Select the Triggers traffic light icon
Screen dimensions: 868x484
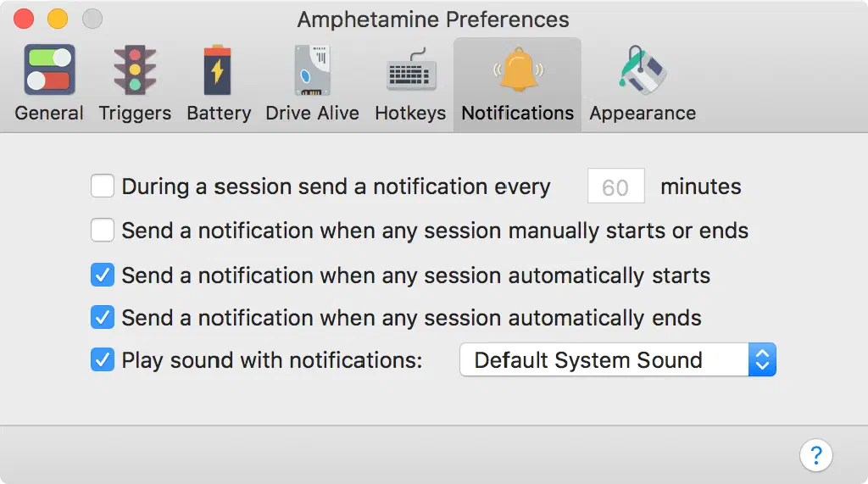(x=135, y=70)
